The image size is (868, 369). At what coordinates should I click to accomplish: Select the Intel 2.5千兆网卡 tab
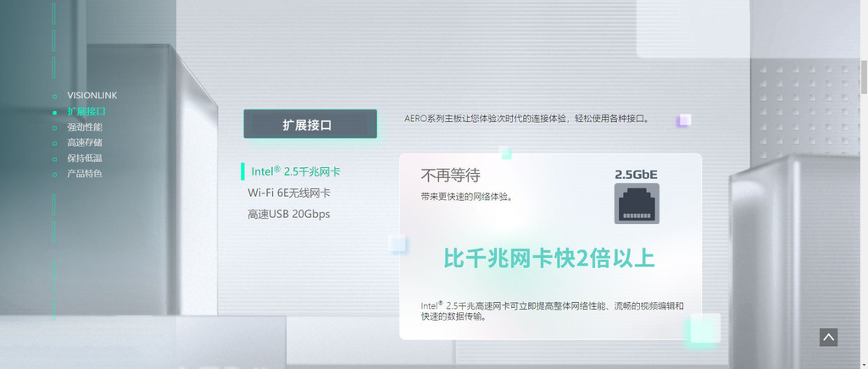click(x=296, y=171)
